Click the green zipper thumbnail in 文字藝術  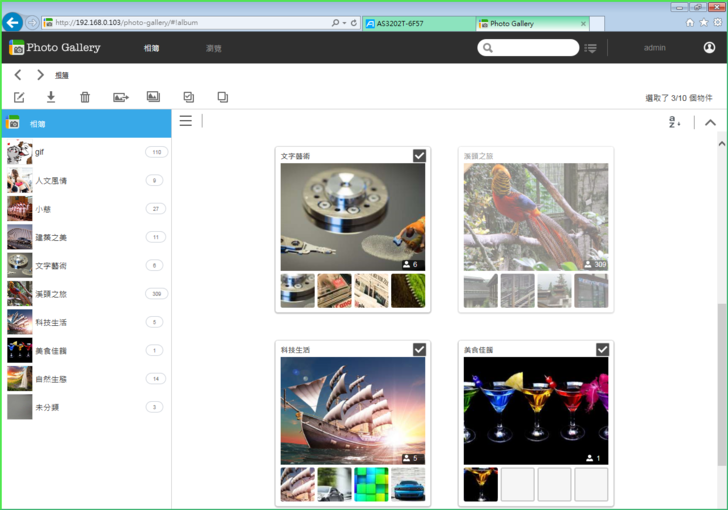tap(408, 291)
